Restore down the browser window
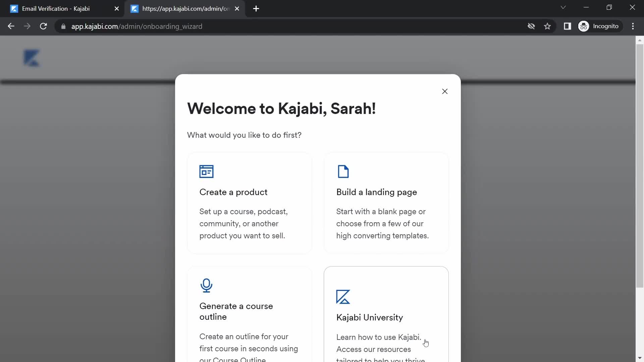The image size is (644, 362). pos(609,7)
